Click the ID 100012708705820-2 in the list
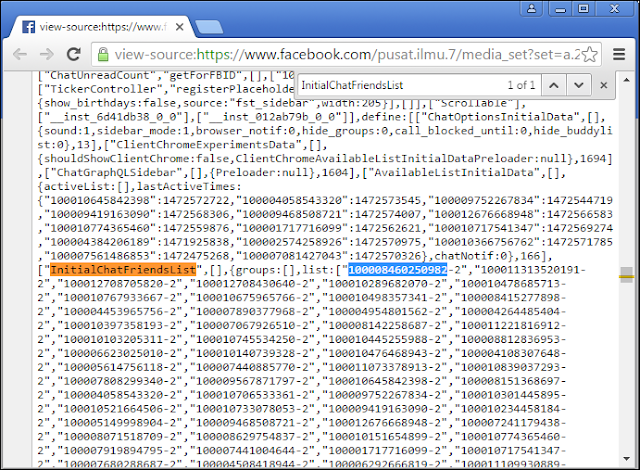Viewport: 640px width, 470px height. [119, 284]
